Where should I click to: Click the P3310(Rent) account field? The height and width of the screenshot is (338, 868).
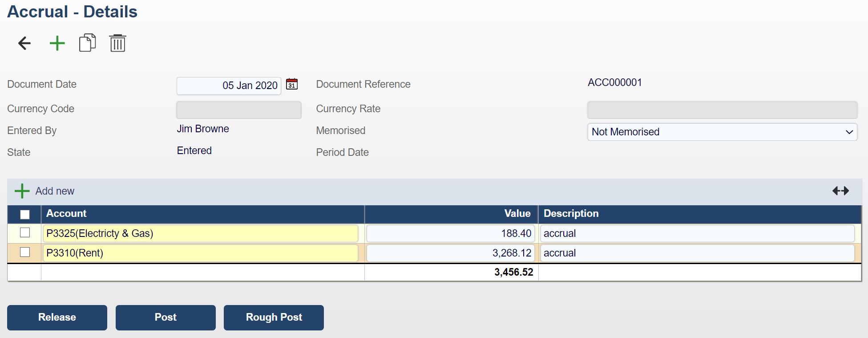200,253
